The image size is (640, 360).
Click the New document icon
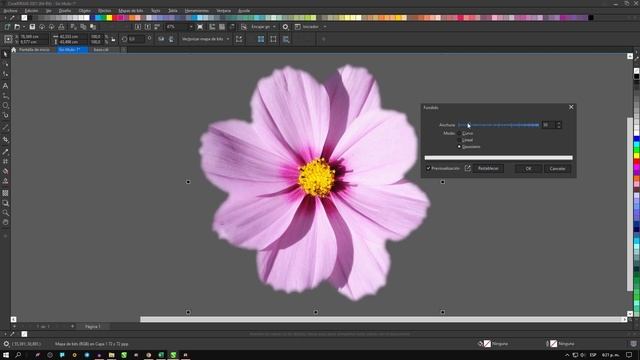tap(7, 27)
